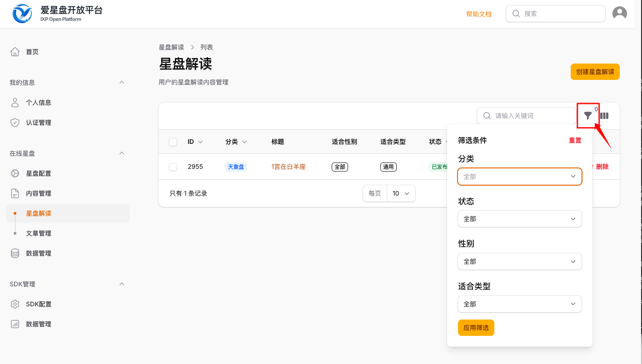
Task: Change the per-page count dropdown
Action: (x=401, y=193)
